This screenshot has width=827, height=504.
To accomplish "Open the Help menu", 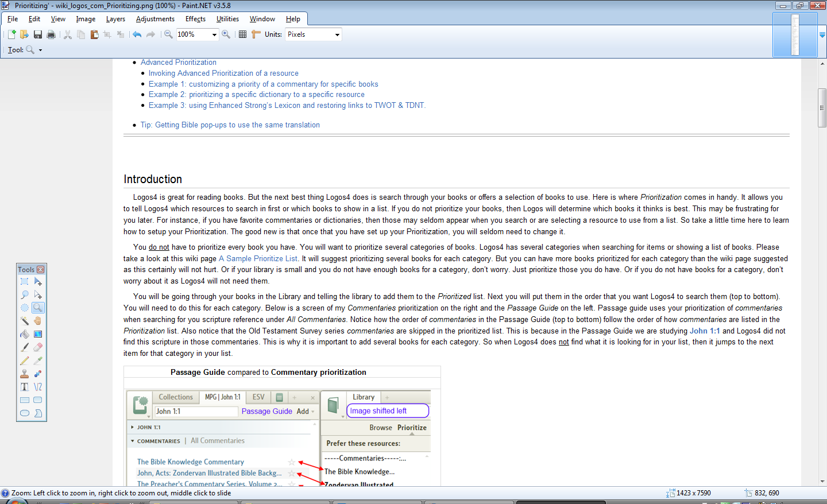I will (x=293, y=19).
